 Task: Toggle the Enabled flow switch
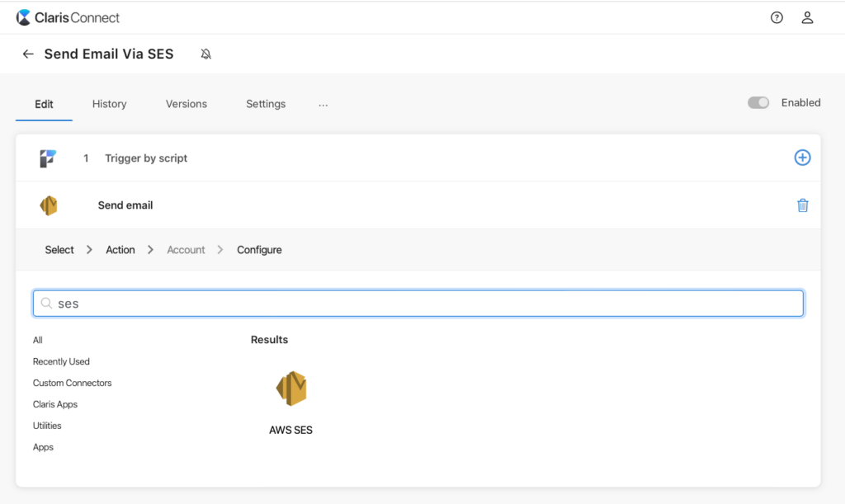pos(758,103)
